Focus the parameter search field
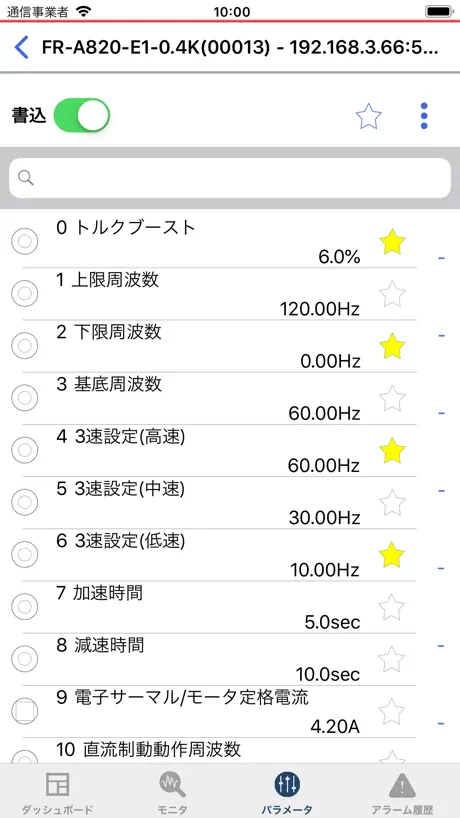The image size is (460, 818). pyautogui.click(x=230, y=178)
